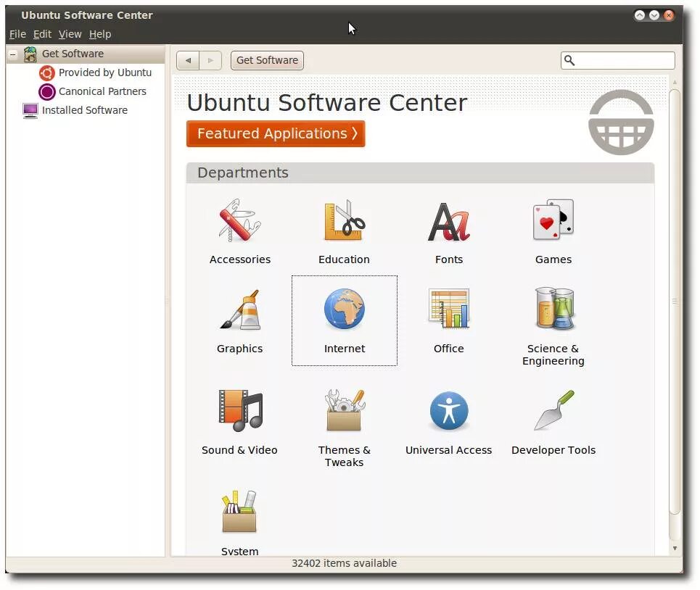Open the Themes & Tweaks toolbox icon

tap(344, 410)
